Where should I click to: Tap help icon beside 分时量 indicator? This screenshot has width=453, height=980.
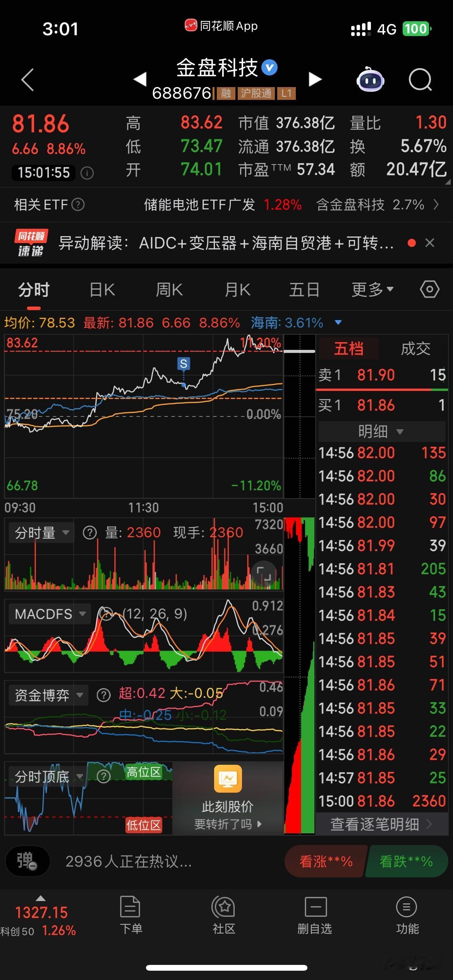click(x=89, y=533)
